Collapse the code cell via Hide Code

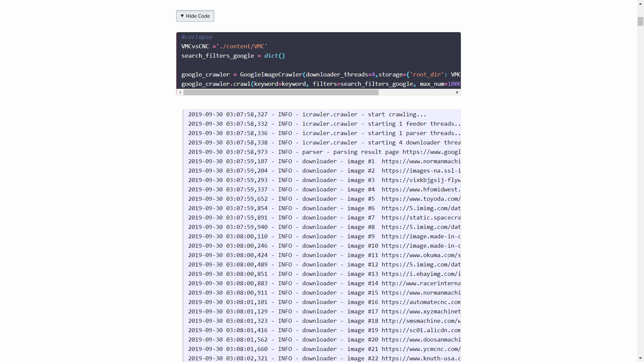click(195, 16)
